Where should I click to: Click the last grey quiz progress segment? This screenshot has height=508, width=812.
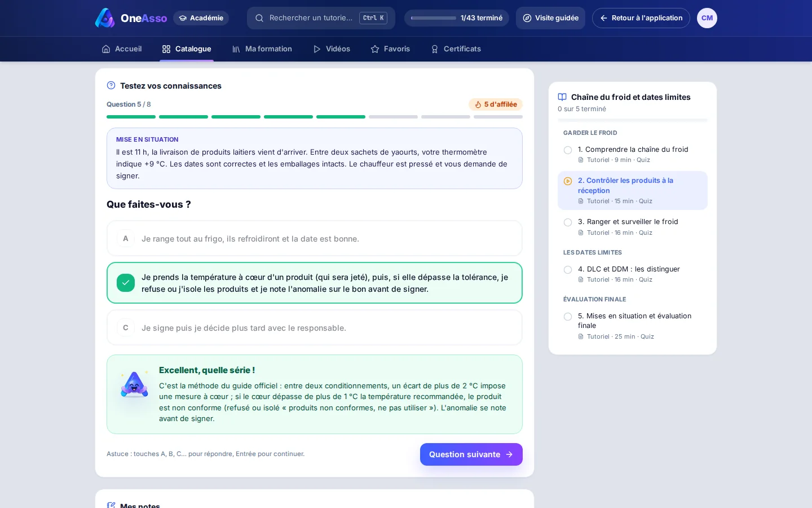point(498,117)
